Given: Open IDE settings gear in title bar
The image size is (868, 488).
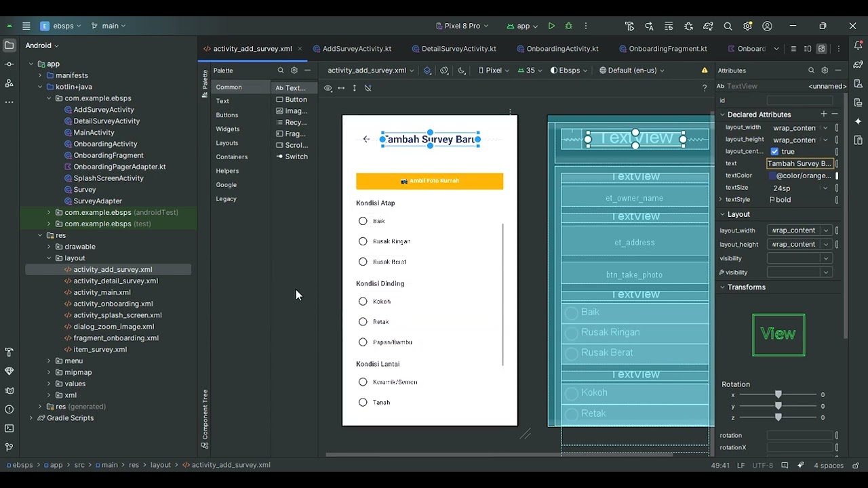Looking at the screenshot, I should pos(747,26).
